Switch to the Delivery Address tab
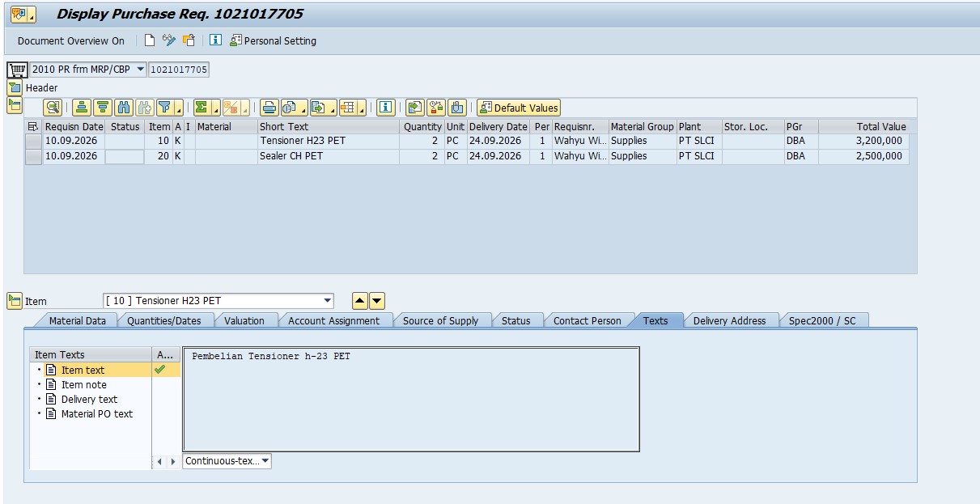Image resolution: width=980 pixels, height=504 pixels. pyautogui.click(x=729, y=320)
